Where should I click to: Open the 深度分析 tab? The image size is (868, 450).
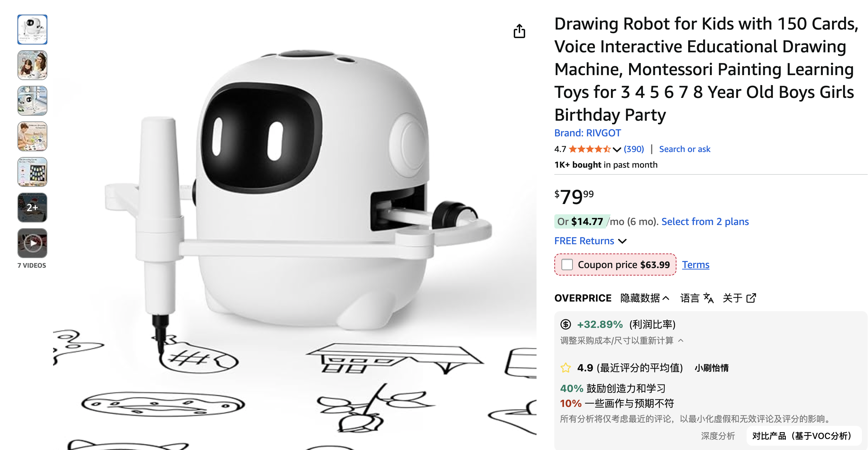718,436
